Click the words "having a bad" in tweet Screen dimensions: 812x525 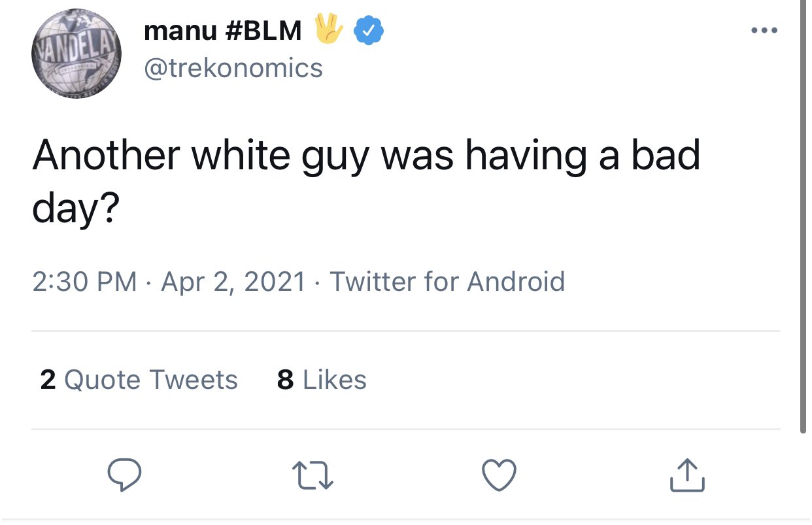click(x=582, y=157)
